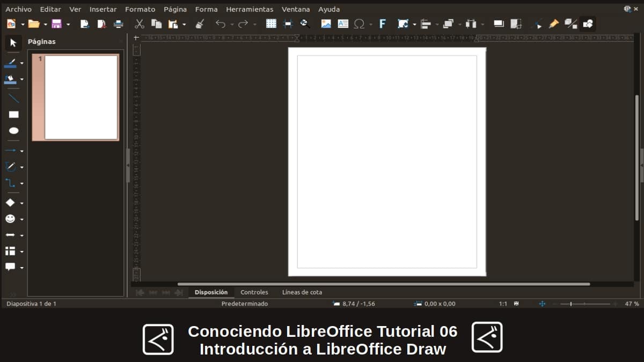Viewport: 644px width, 362px height.
Task: Pick the Symbol Shapes smiley tool
Action: point(12,219)
